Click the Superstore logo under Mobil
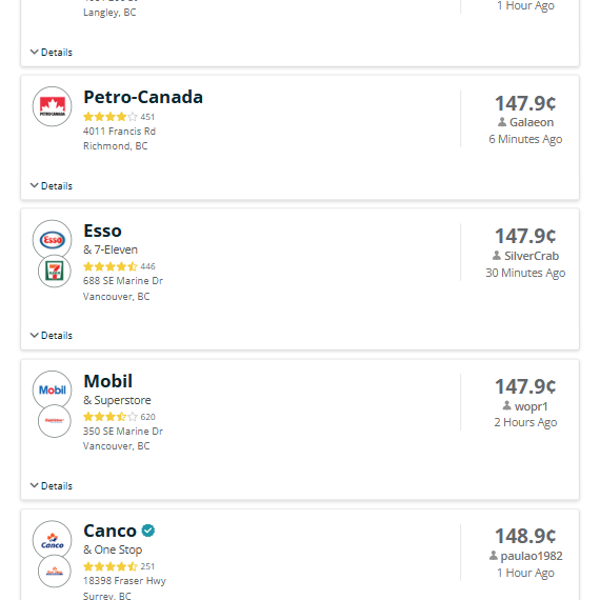 (x=54, y=421)
